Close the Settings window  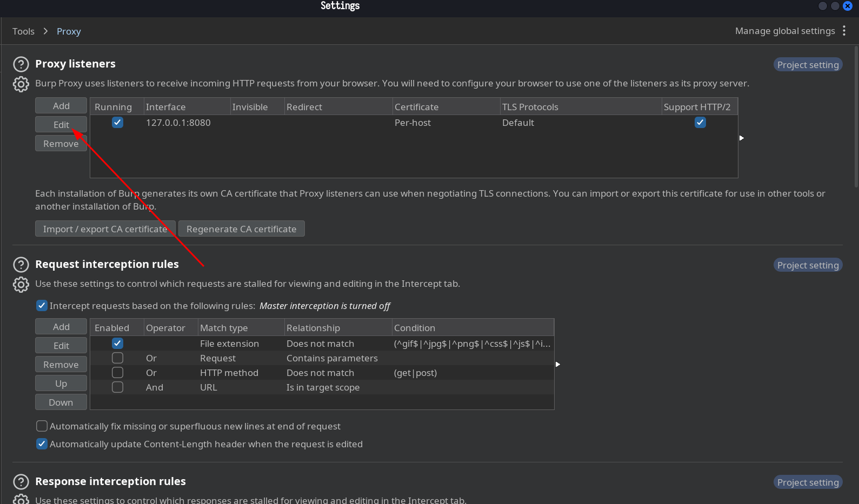(x=848, y=6)
